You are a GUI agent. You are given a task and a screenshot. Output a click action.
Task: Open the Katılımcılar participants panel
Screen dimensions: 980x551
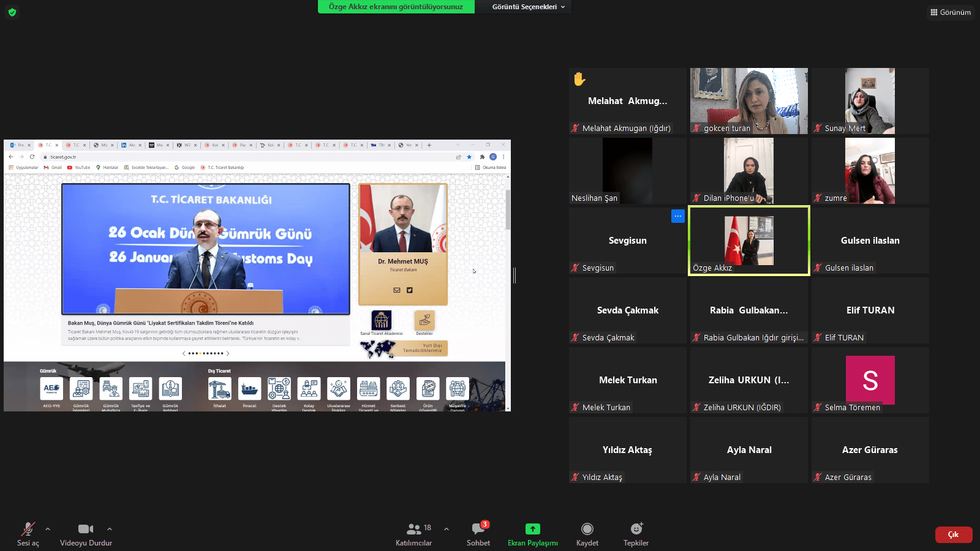click(x=413, y=534)
